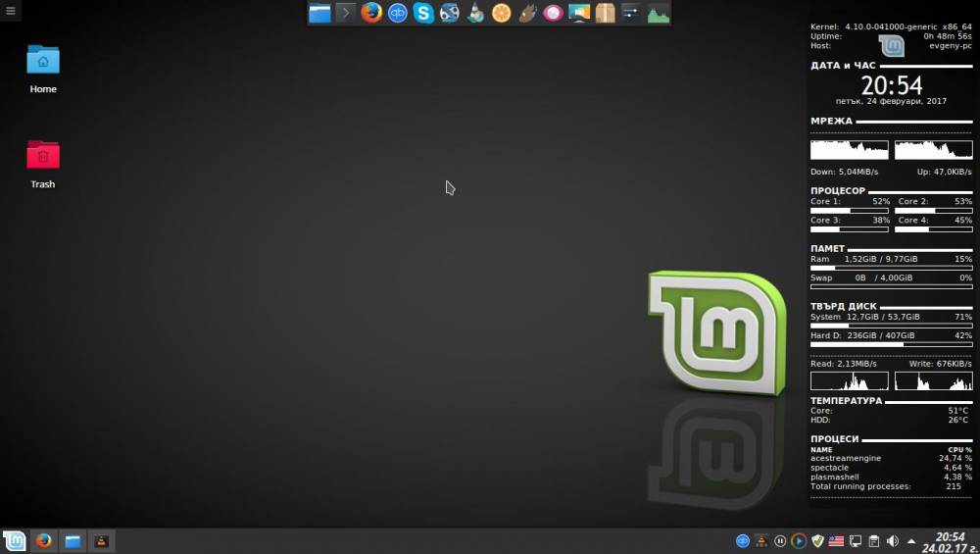Click the Swap 0B / 4,00GiB line
This screenshot has width=980, height=554.
(891, 277)
